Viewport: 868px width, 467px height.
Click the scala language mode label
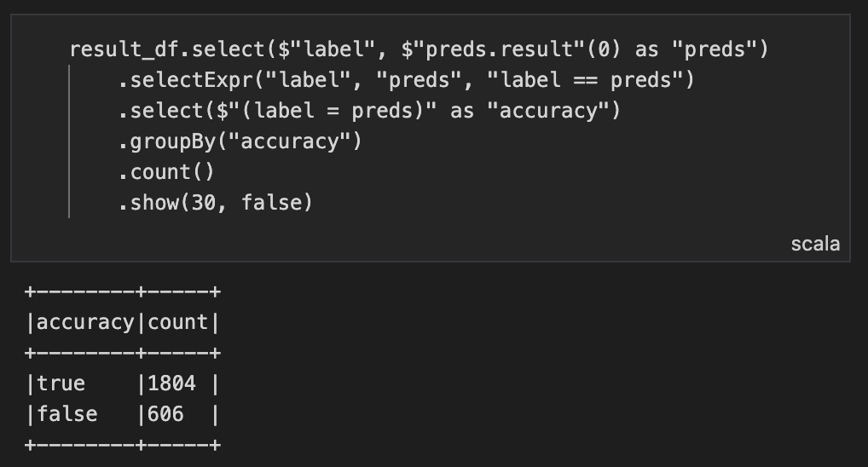pos(815,244)
